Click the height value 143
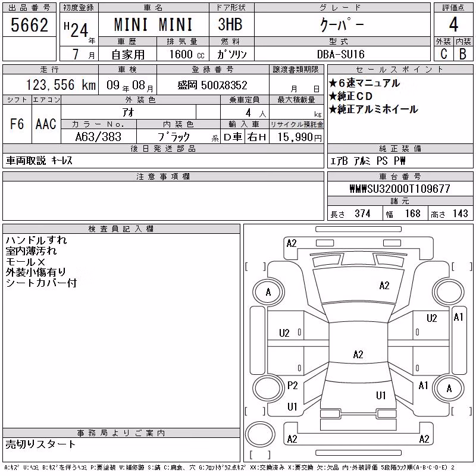This screenshot has height=476, width=476. [x=460, y=214]
